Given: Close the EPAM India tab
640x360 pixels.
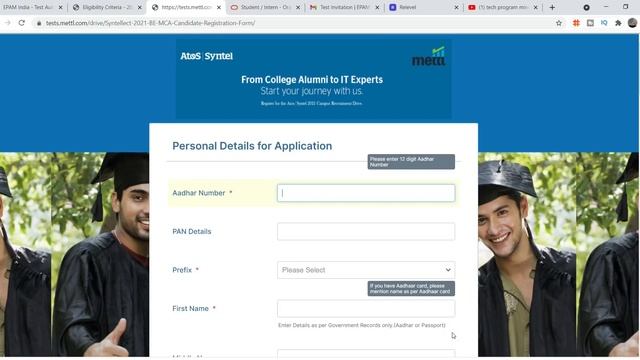Looking at the screenshot, I should (x=60, y=7).
